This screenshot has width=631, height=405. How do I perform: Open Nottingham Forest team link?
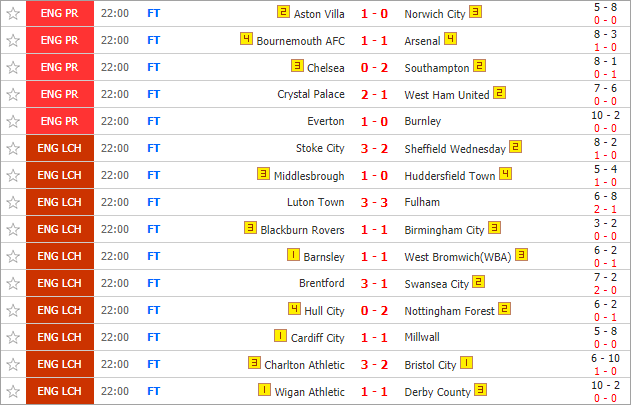[449, 311]
